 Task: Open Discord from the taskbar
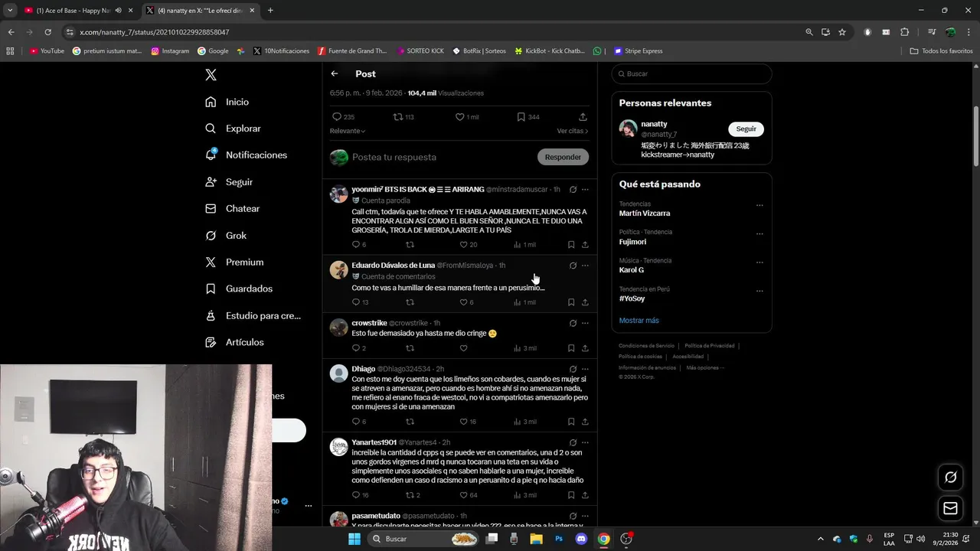point(581,539)
